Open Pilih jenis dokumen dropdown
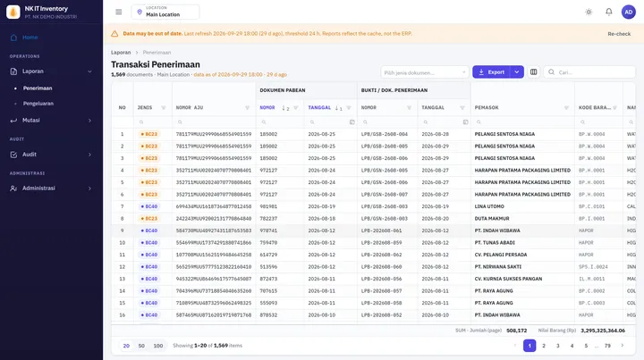This screenshot has height=360, width=644. [425, 72]
